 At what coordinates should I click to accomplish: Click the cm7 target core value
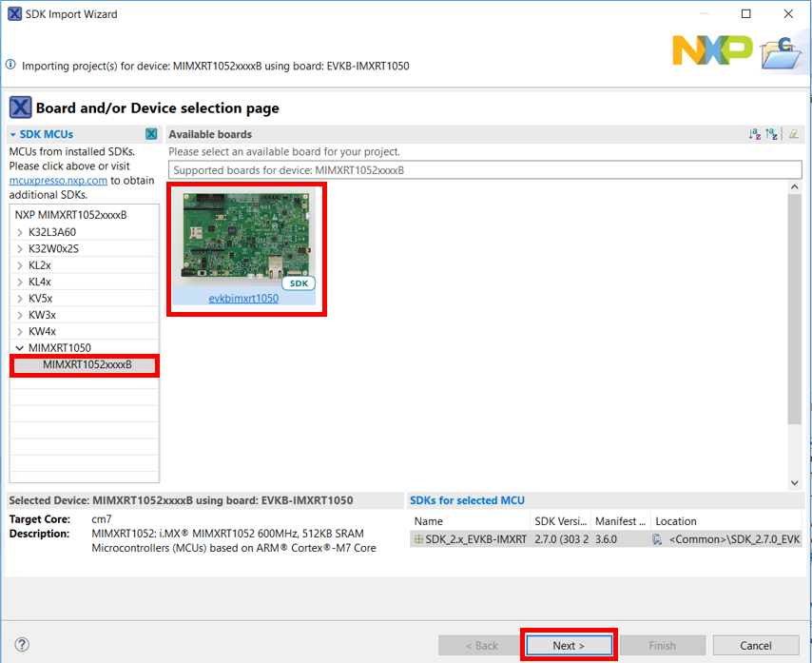tap(102, 519)
